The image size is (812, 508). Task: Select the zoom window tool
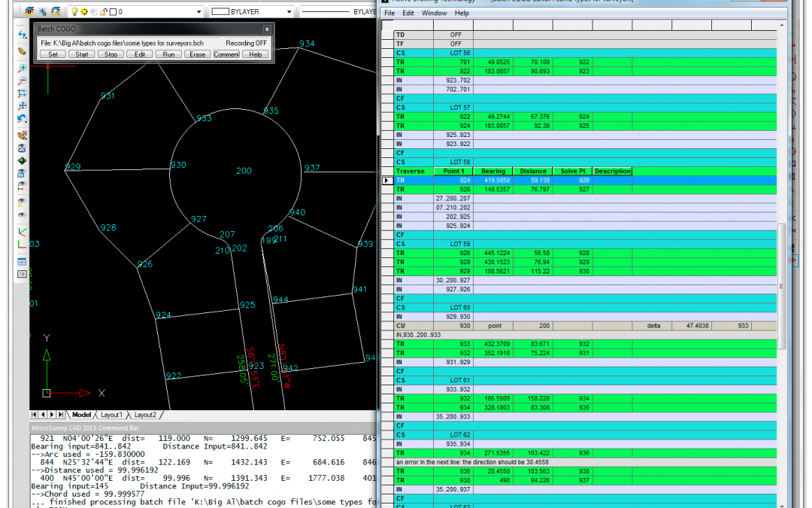tap(23, 93)
